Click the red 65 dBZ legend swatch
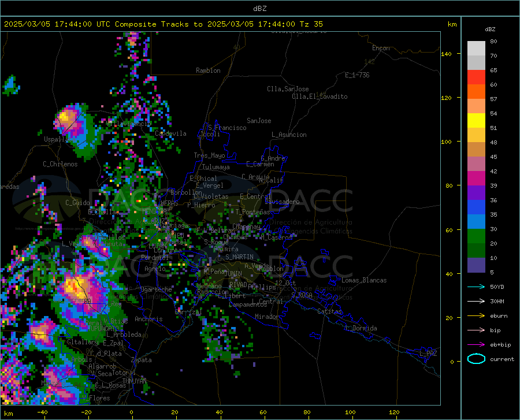Viewport: 520px width, 420px height. 476,77
